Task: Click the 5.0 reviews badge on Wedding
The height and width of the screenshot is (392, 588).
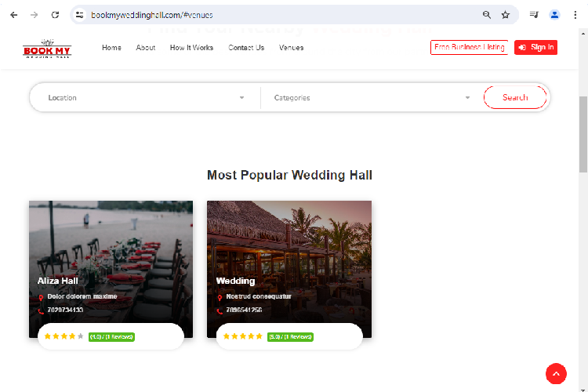Action: click(x=290, y=337)
